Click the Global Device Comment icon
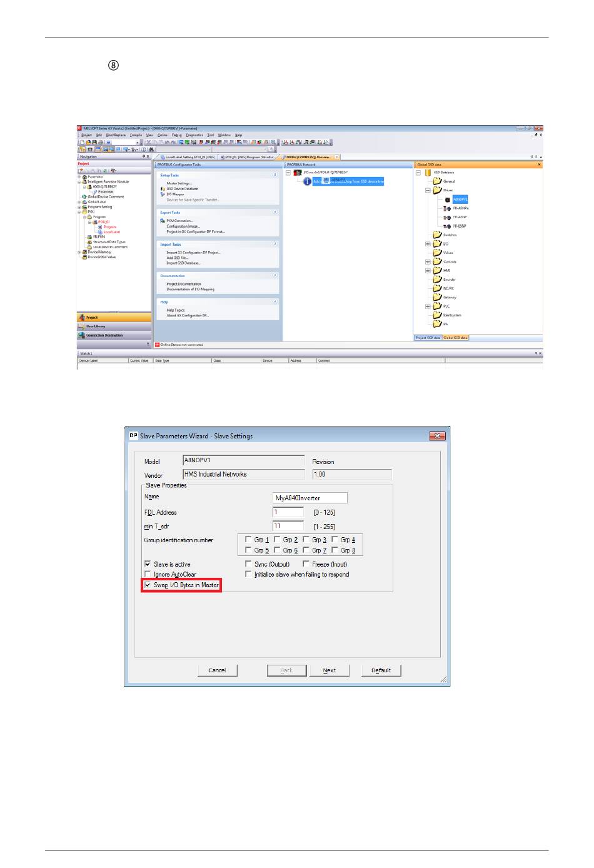This screenshot has width=594, height=868. [84, 197]
